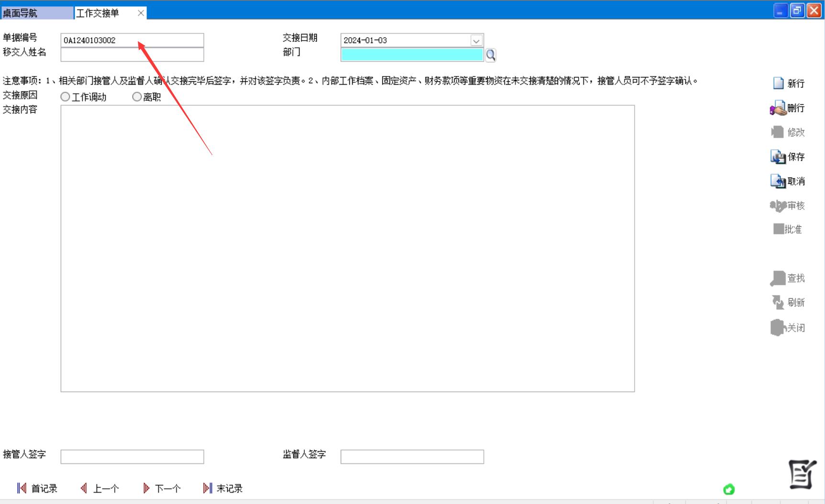The height and width of the screenshot is (504, 825).
Task: Click the cyan 部门 field
Action: tap(412, 55)
